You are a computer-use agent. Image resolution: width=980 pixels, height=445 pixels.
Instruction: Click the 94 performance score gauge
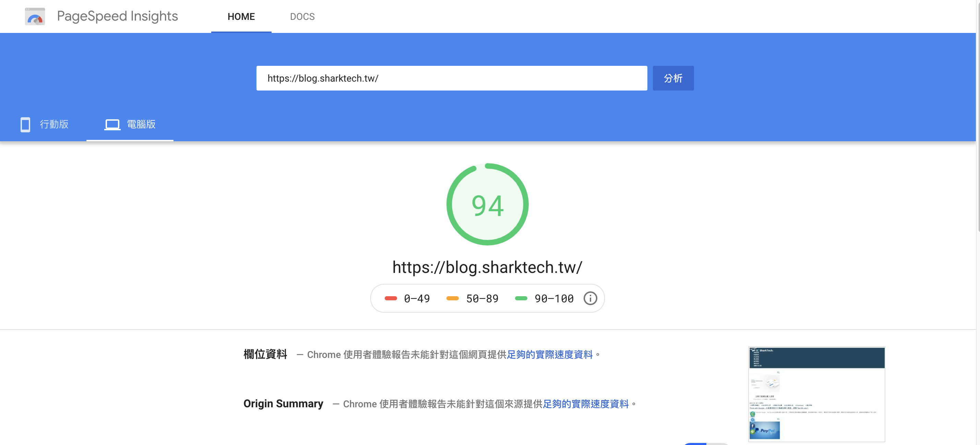coord(487,205)
